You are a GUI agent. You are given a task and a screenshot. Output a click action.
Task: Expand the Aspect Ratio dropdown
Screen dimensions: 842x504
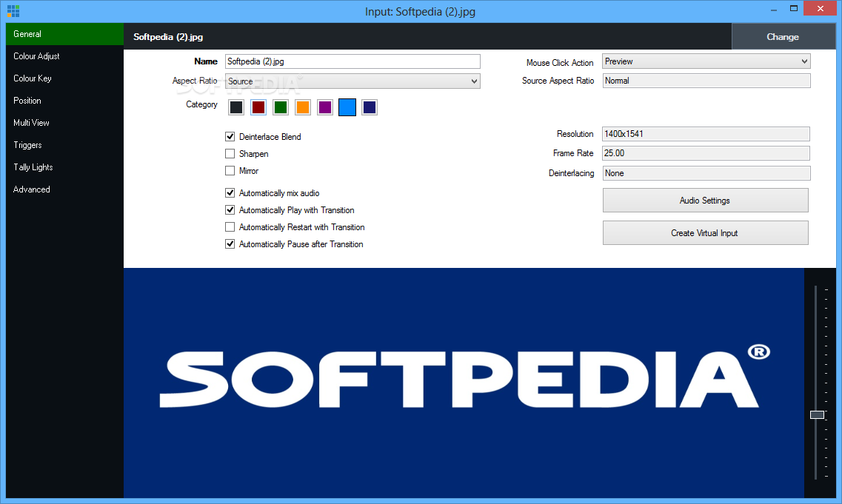click(x=352, y=81)
